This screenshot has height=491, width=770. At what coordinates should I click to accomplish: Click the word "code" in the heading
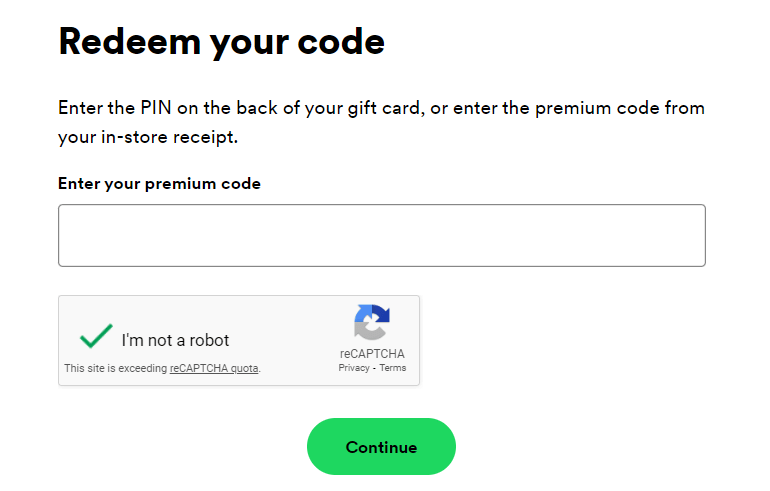coord(339,41)
